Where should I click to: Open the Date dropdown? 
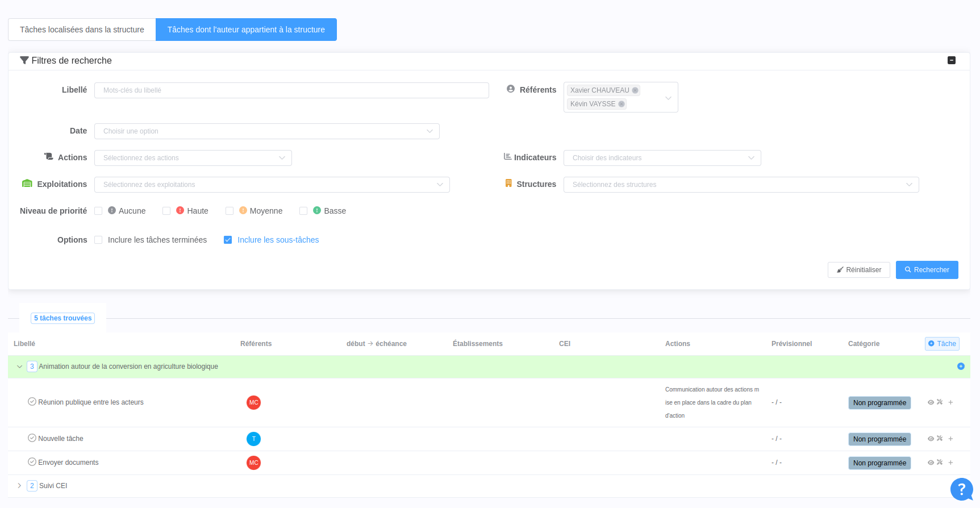click(x=266, y=131)
